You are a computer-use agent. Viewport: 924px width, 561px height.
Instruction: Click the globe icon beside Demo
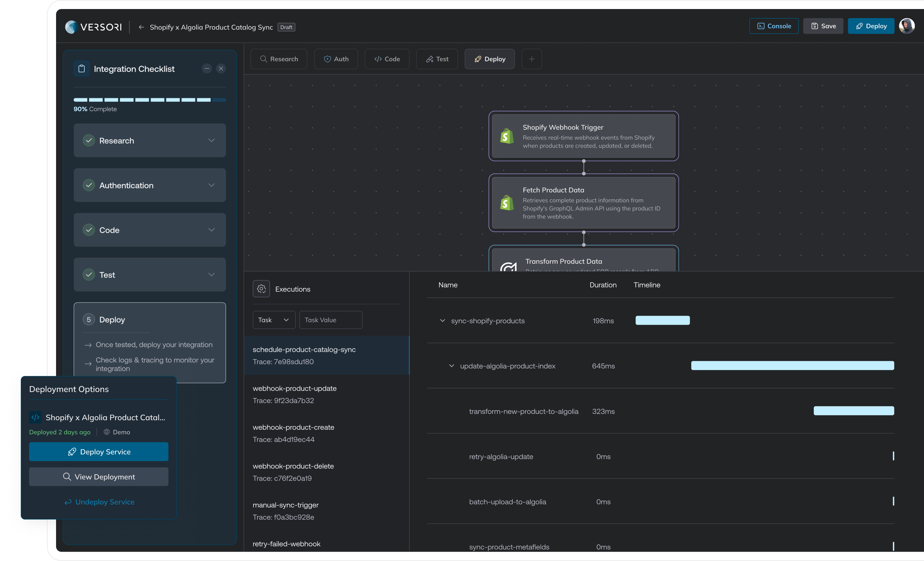pos(106,432)
